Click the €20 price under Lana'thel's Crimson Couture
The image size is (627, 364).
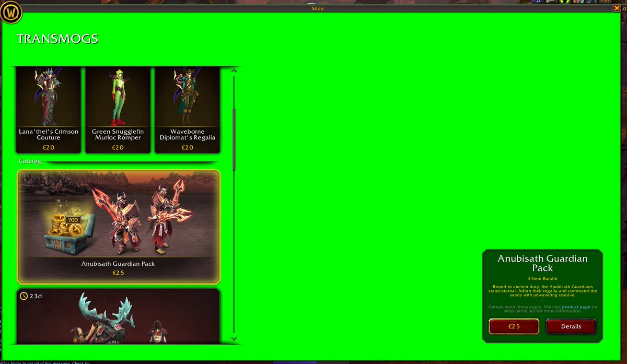[49, 148]
